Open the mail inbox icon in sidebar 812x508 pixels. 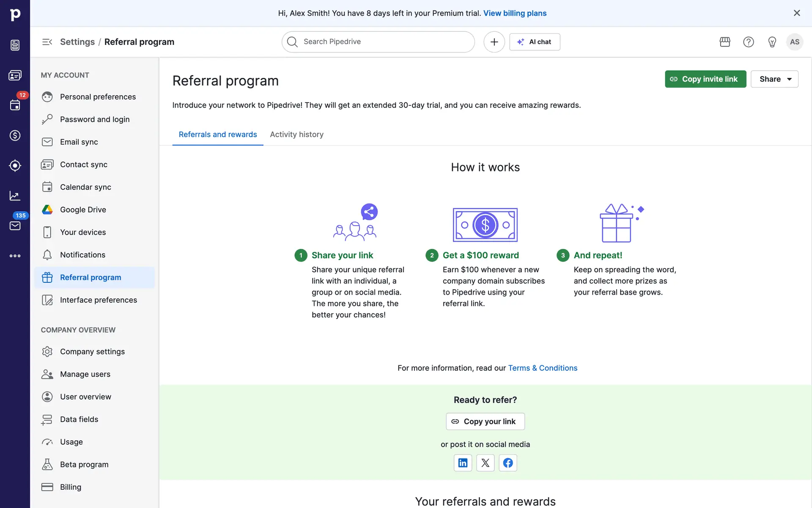coord(15,226)
